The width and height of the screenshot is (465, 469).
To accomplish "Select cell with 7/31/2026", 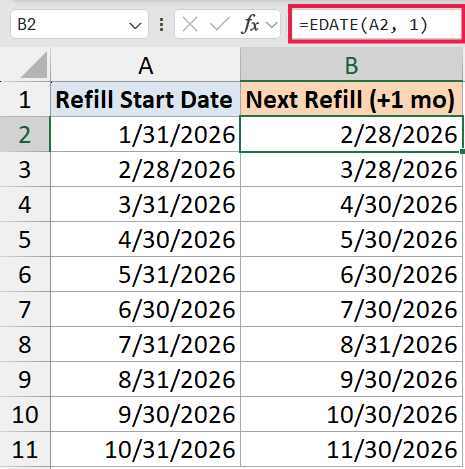I will click(145, 344).
